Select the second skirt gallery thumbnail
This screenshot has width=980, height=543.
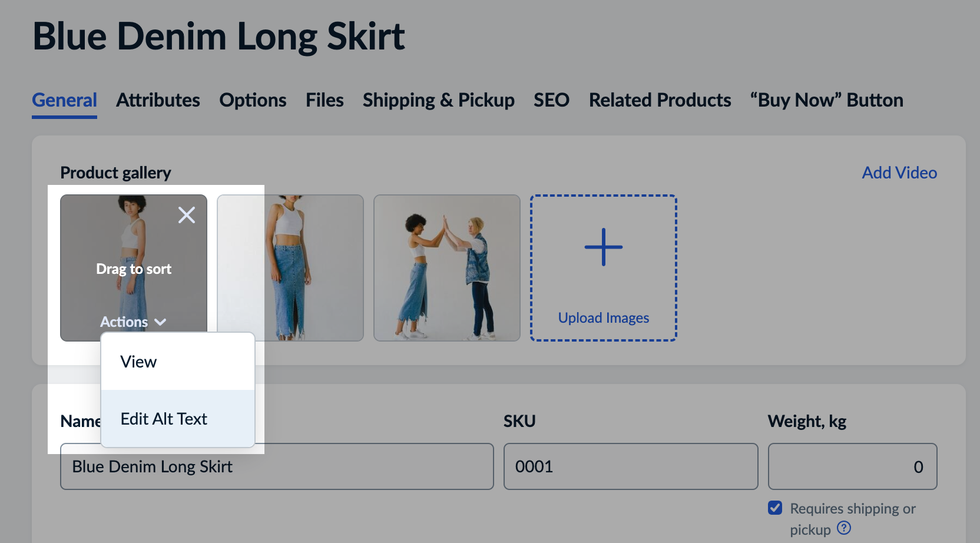(312, 268)
